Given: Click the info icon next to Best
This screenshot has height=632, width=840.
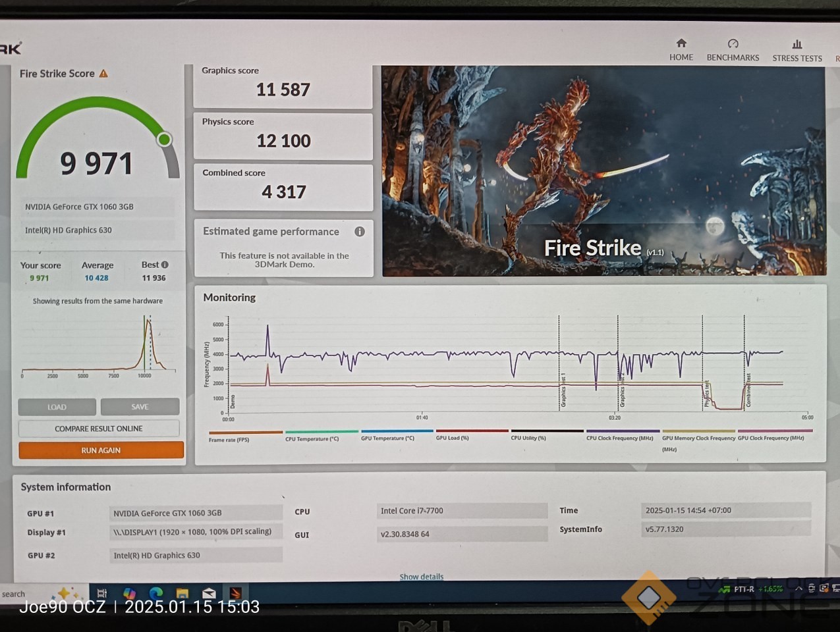Looking at the screenshot, I should [x=165, y=265].
